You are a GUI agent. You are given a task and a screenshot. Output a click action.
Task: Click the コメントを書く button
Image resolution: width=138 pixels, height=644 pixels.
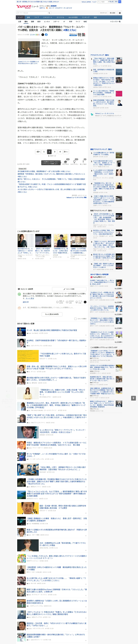click(69, 289)
